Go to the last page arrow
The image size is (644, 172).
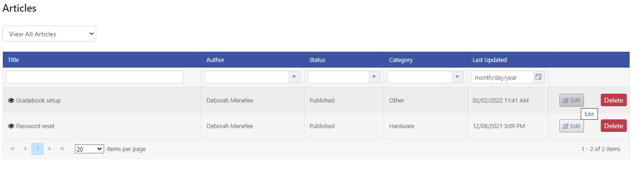pyautogui.click(x=62, y=149)
